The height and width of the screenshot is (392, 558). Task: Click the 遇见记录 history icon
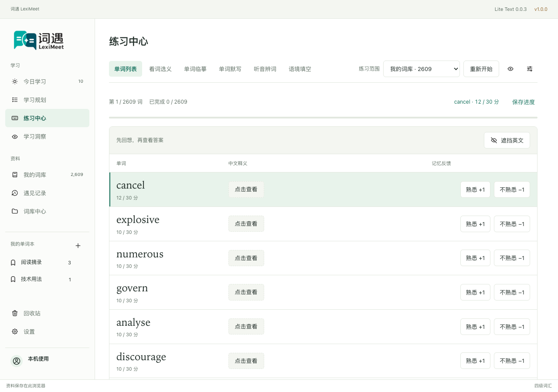click(15, 193)
